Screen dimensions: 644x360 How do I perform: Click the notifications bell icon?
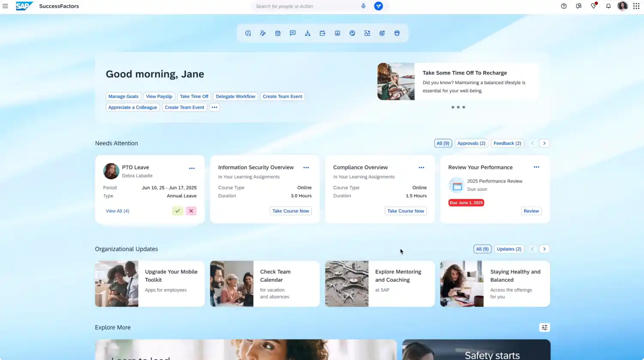tap(608, 6)
